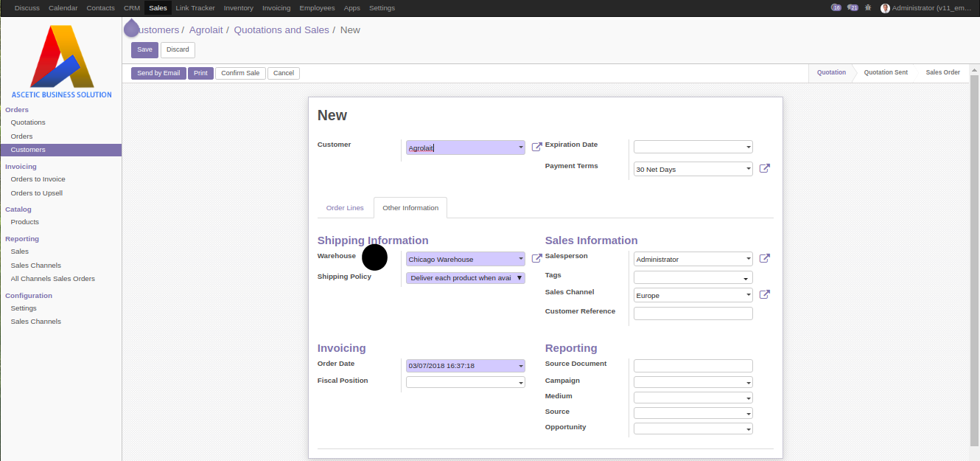Open the Inventory menu in top bar

[238, 8]
